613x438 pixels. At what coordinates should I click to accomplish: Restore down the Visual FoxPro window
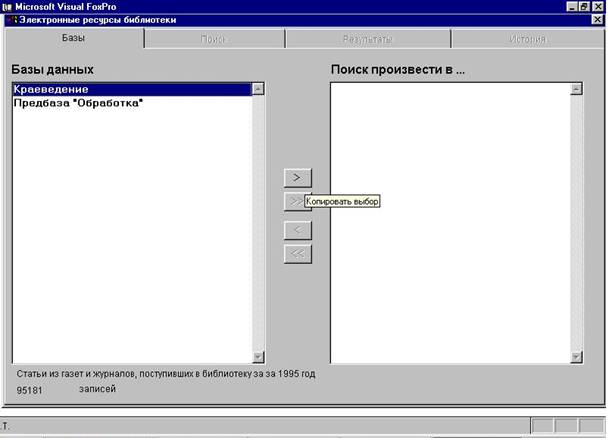pyautogui.click(x=584, y=6)
